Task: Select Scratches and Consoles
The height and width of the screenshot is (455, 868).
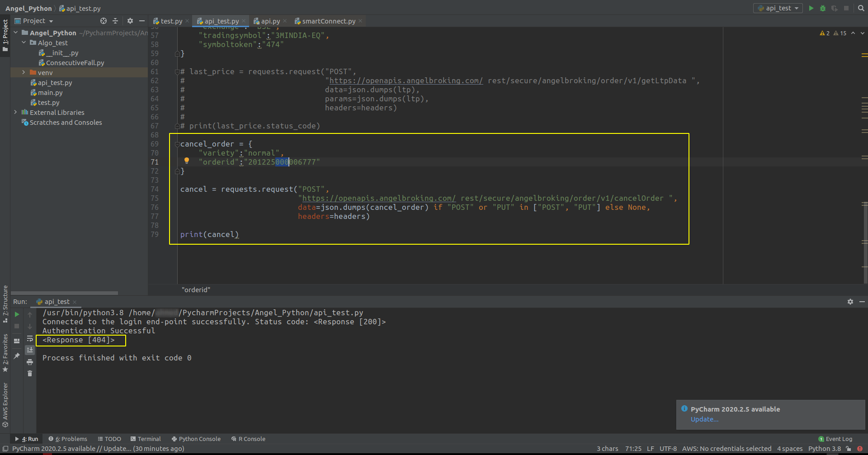Action: pos(62,123)
